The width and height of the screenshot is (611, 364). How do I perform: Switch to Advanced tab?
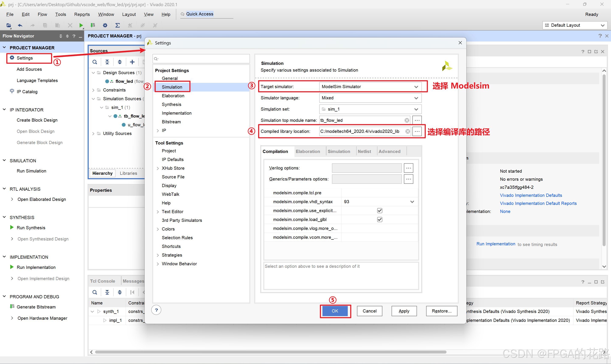390,151
